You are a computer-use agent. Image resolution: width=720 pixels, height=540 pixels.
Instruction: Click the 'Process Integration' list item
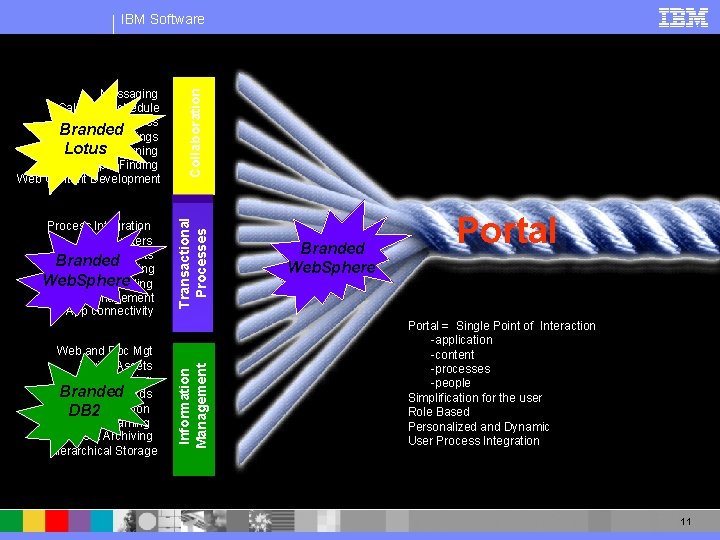pos(99,226)
